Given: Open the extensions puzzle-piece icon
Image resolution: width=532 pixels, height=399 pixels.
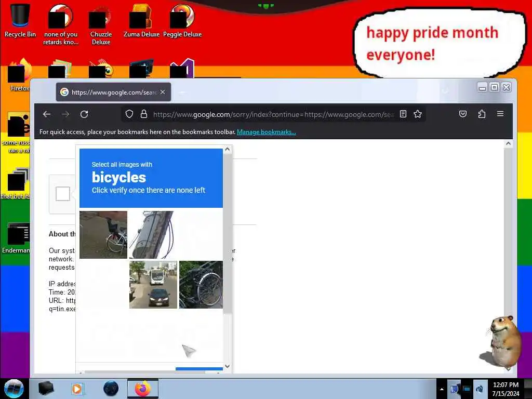Looking at the screenshot, I should tap(482, 114).
